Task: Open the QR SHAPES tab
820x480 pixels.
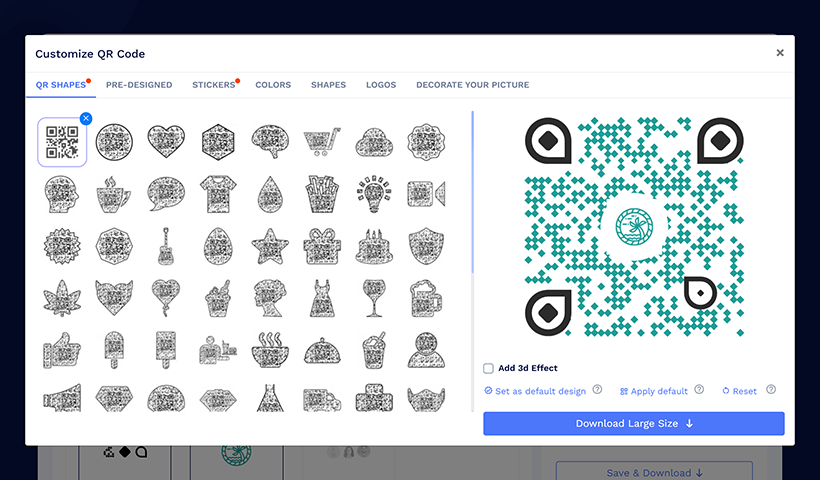Action: 61,85
